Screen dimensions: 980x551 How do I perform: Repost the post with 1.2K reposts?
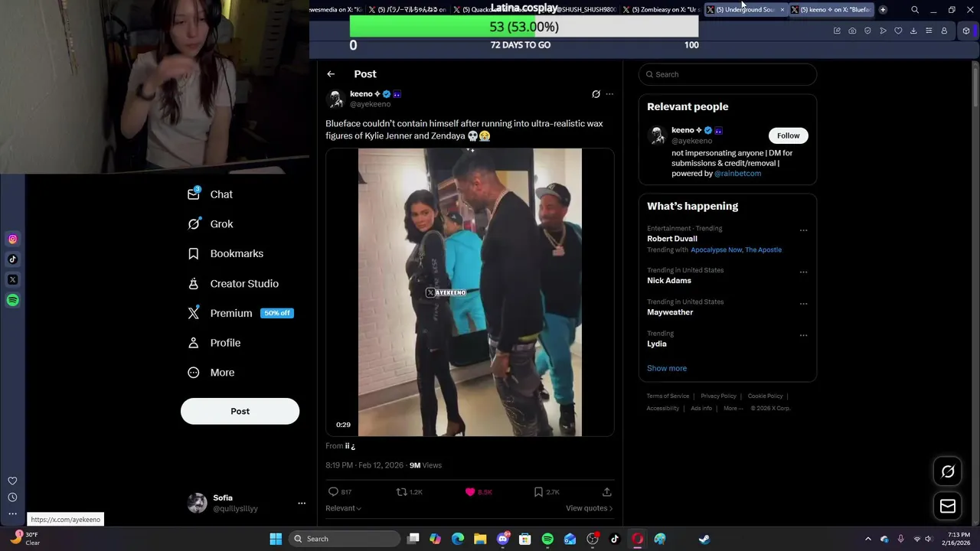pos(401,492)
